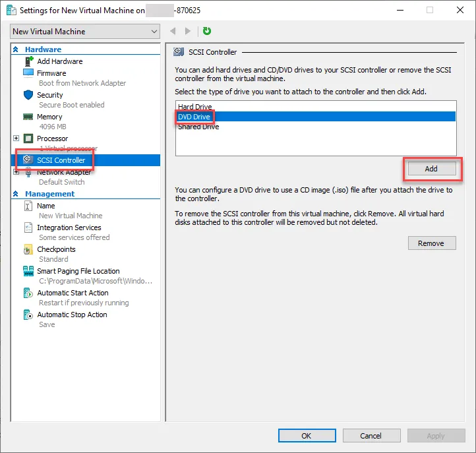The height and width of the screenshot is (453, 476).
Task: Open Smart Paging File Location settings
Action: click(x=78, y=271)
